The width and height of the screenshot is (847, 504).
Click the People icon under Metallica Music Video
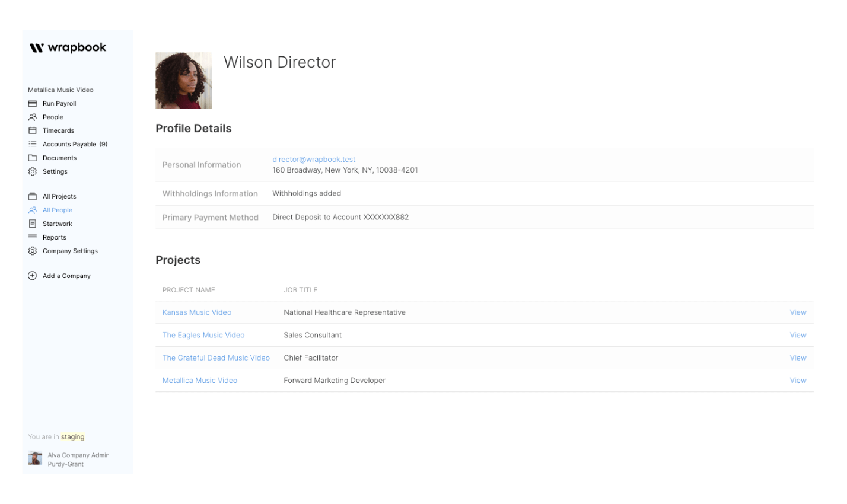[x=33, y=117]
